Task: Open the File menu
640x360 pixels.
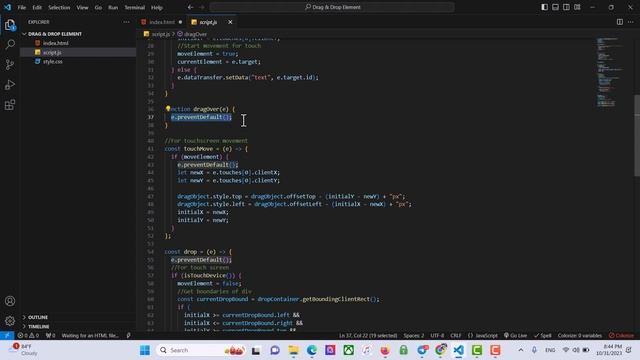Action: 22,7
